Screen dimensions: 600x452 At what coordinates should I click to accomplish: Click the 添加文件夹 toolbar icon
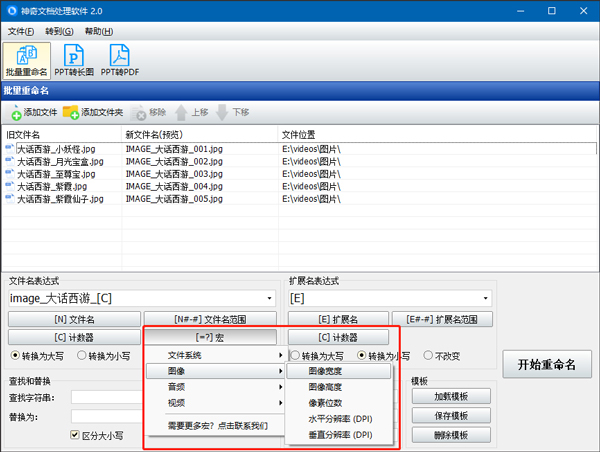(x=70, y=113)
